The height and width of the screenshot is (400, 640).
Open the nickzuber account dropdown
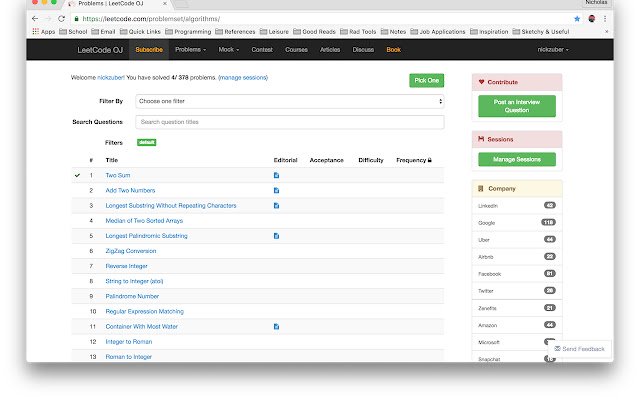point(553,49)
